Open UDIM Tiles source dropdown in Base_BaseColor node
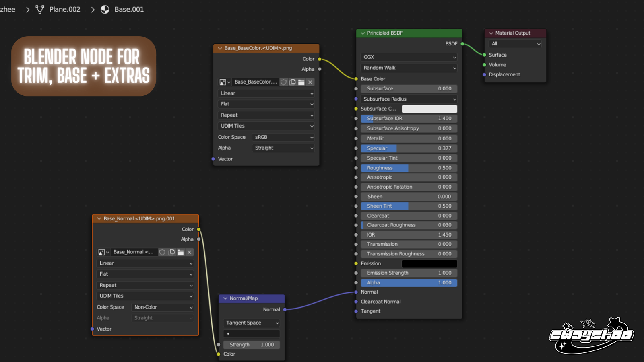The width and height of the screenshot is (644, 362). tap(266, 126)
